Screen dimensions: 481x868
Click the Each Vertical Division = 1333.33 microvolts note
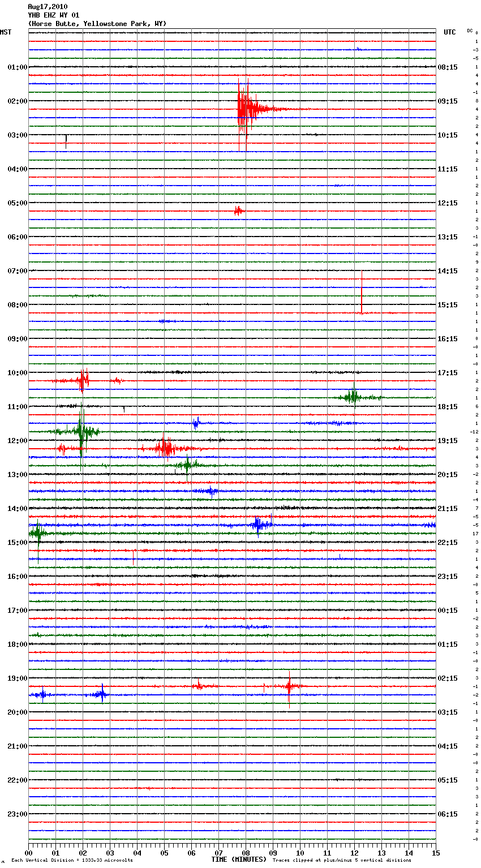coord(72,861)
